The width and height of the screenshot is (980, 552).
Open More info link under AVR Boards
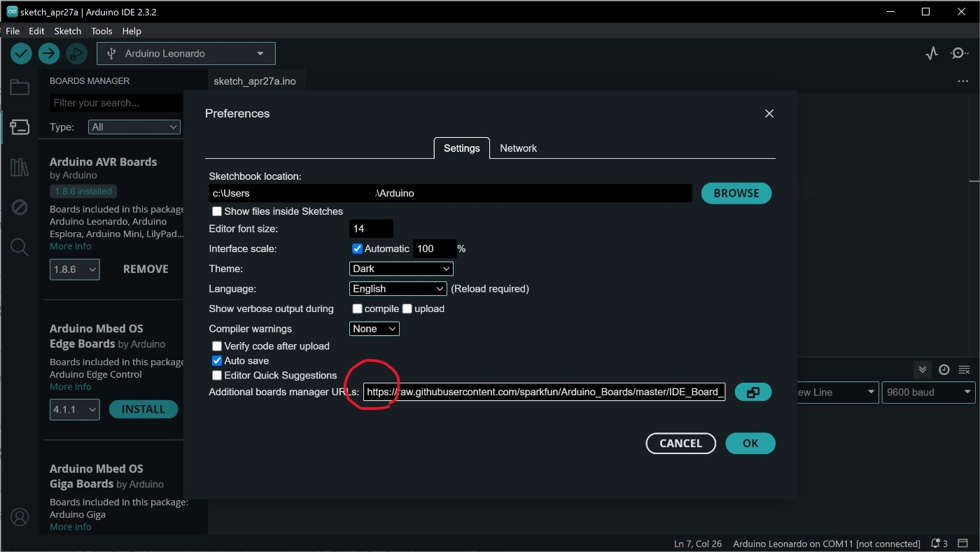71,246
